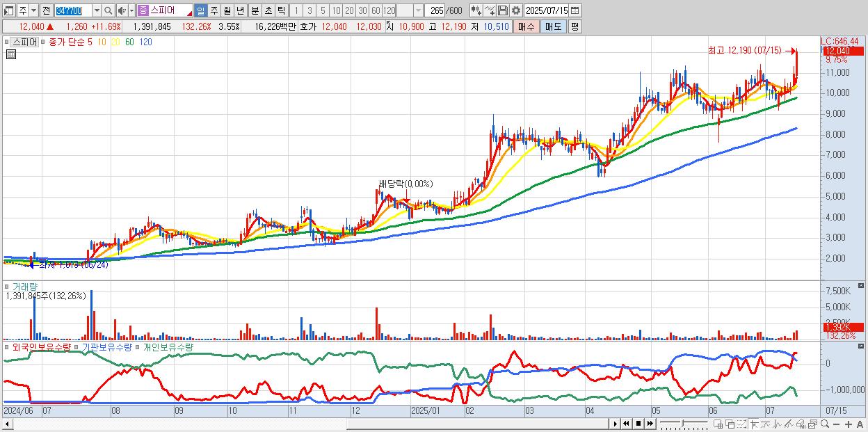868x432 pixels.
Task: Click the rewind replay button
Action: point(626,424)
